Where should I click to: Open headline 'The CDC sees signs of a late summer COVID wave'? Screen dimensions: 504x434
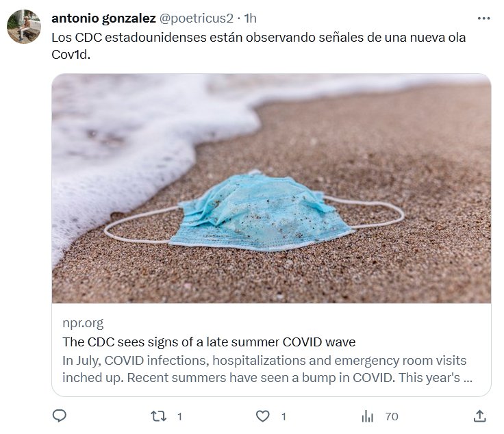click(x=209, y=342)
